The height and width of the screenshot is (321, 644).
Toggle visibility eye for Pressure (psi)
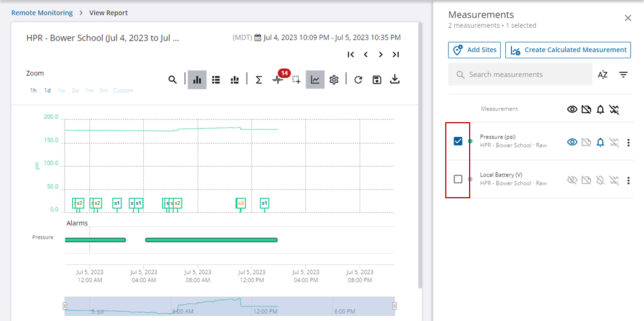pos(572,142)
